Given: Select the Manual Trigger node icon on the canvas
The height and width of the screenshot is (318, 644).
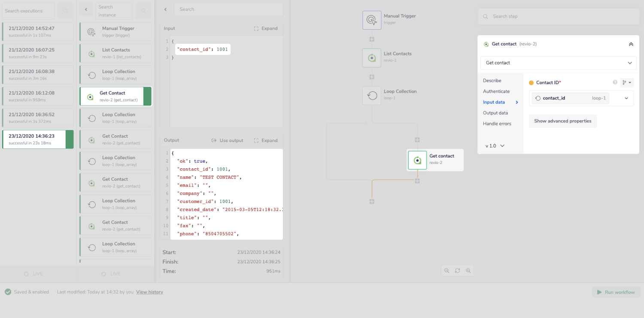Looking at the screenshot, I should (371, 20).
